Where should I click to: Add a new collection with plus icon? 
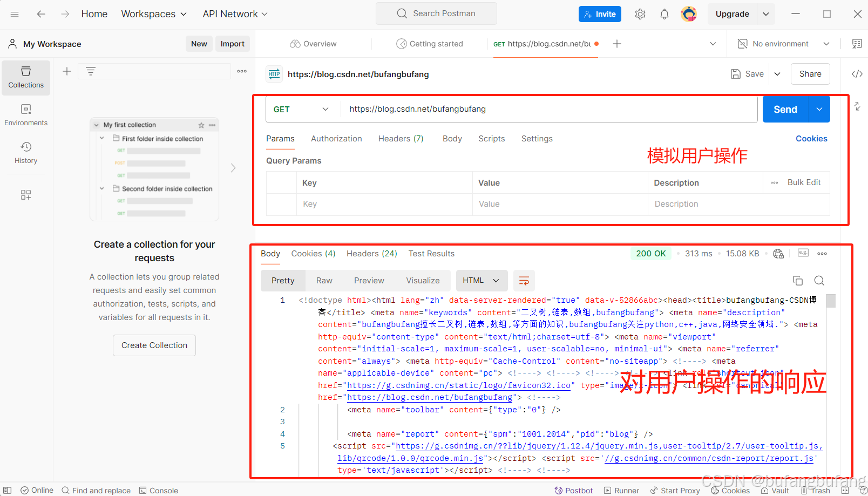(x=67, y=71)
